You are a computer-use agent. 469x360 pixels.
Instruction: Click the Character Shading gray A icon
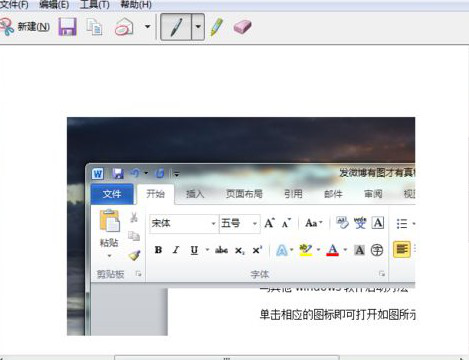[359, 250]
